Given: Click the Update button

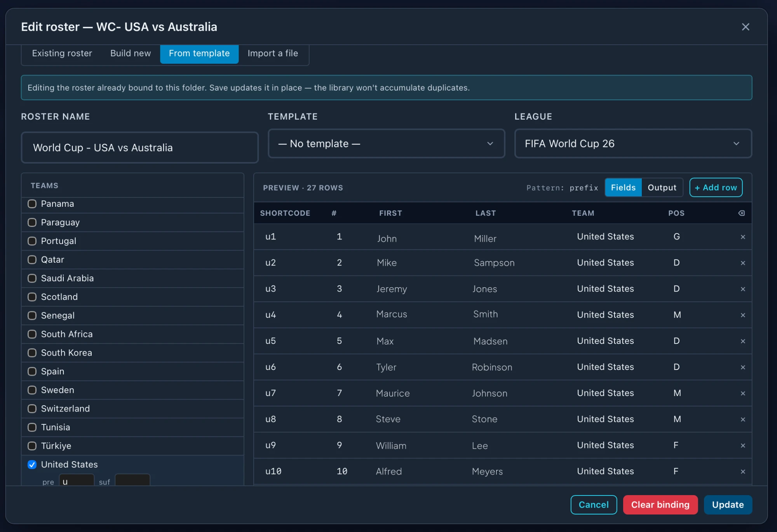Looking at the screenshot, I should click(728, 504).
